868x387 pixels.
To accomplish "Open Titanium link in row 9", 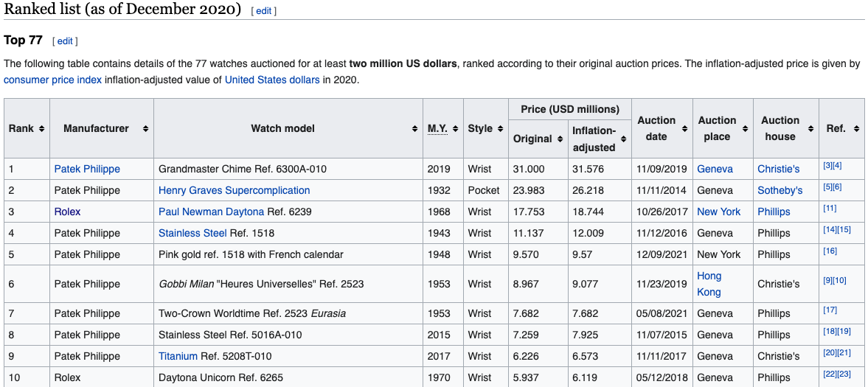I will click(x=178, y=356).
